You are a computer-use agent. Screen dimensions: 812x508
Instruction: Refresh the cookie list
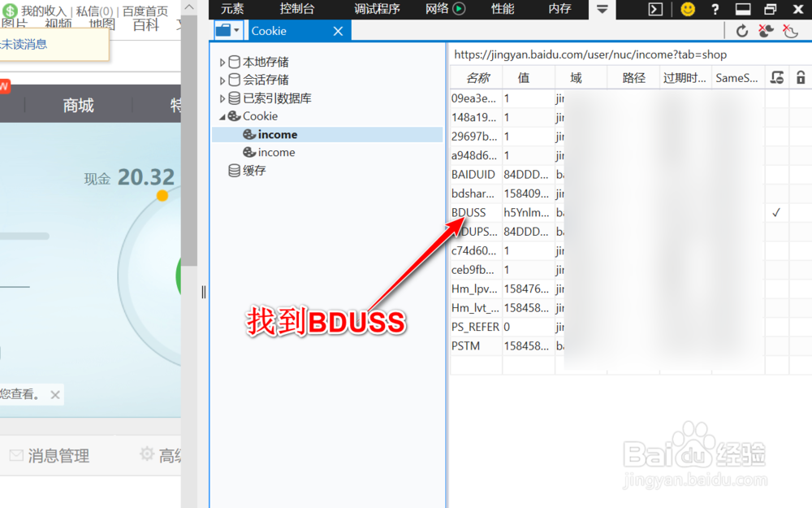click(742, 31)
